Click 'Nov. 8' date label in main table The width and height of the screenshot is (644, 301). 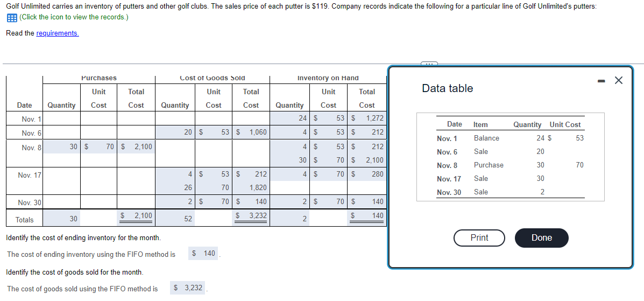31,147
